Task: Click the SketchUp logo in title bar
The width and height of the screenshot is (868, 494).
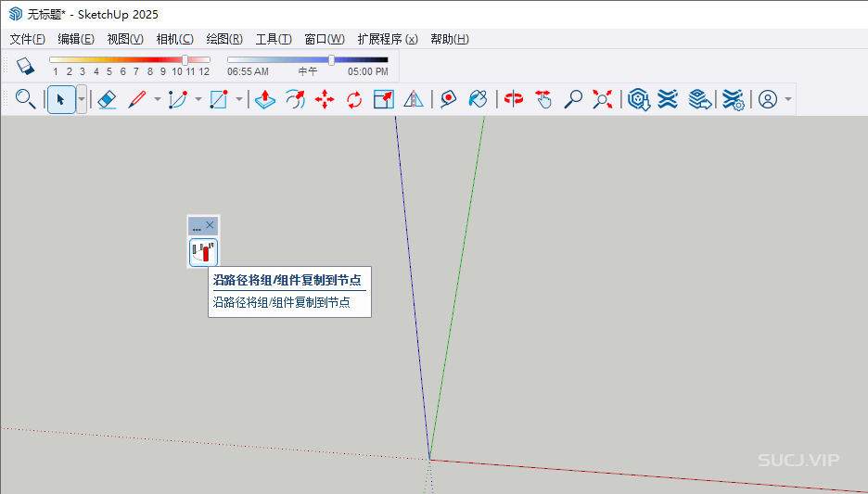Action: [16, 14]
